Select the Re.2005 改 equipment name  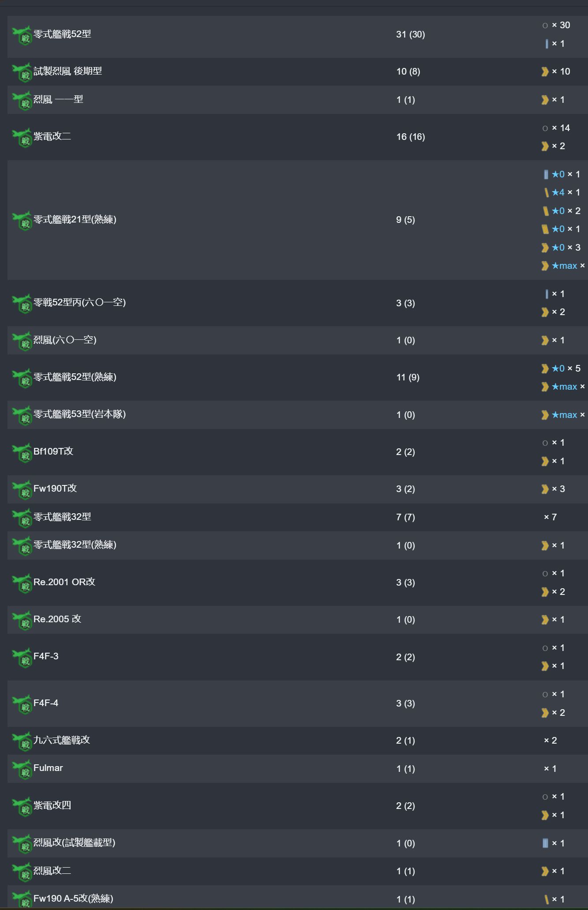coord(57,619)
